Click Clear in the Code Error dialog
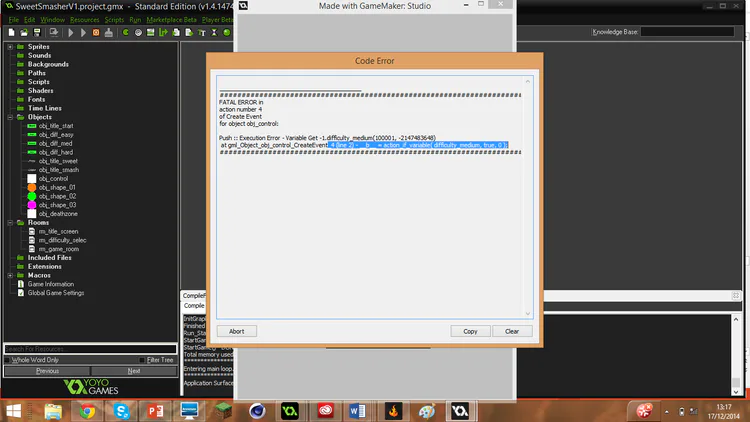This screenshot has width=750, height=422. 512,331
